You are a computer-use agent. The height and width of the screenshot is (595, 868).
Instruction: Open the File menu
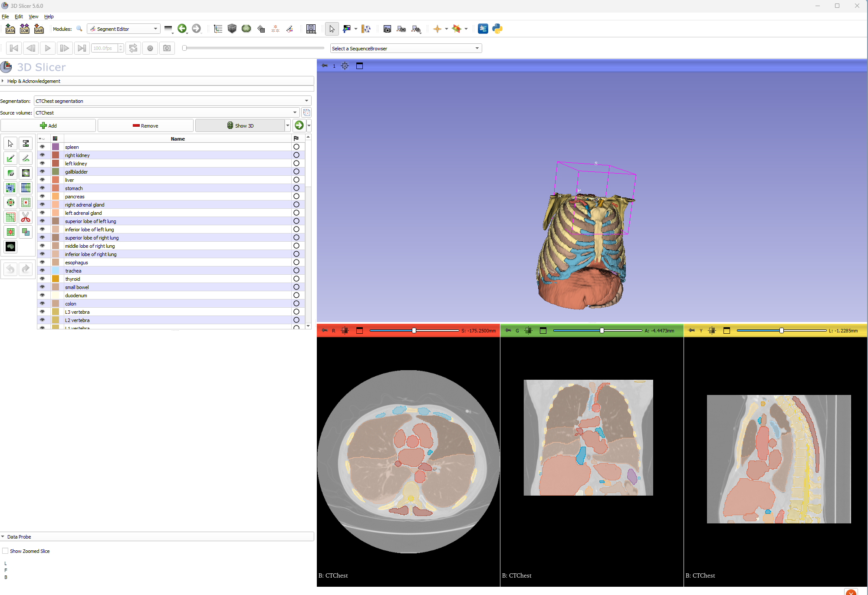pyautogui.click(x=5, y=16)
